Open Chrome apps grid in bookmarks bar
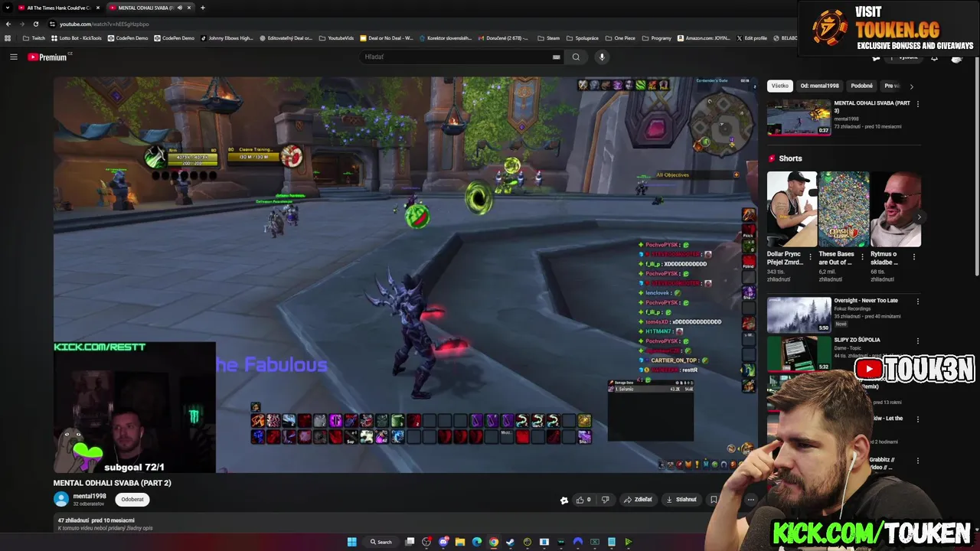The image size is (980, 551). pos(8,37)
